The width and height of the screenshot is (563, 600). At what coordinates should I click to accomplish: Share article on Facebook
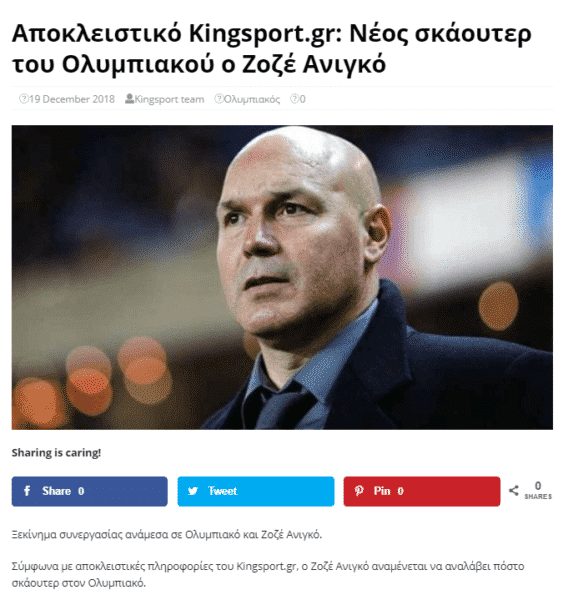click(90, 491)
